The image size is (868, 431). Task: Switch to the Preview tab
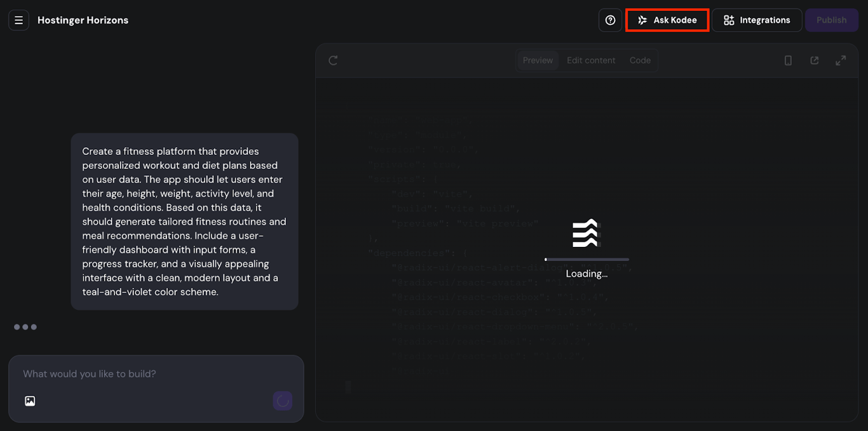537,60
